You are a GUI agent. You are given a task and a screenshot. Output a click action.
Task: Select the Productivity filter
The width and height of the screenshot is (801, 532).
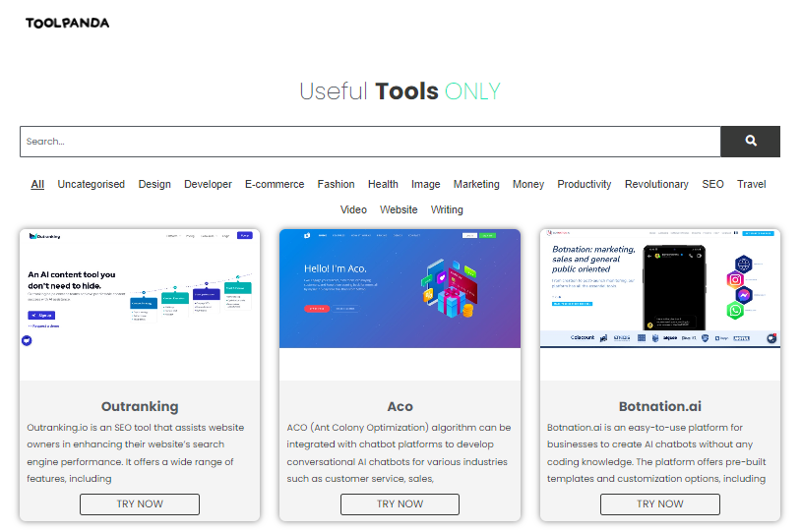(584, 184)
